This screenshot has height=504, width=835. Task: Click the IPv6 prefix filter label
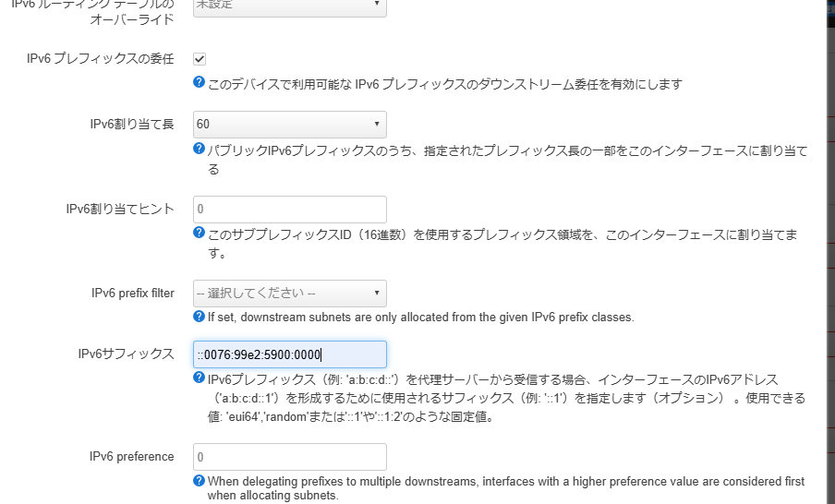(x=133, y=294)
